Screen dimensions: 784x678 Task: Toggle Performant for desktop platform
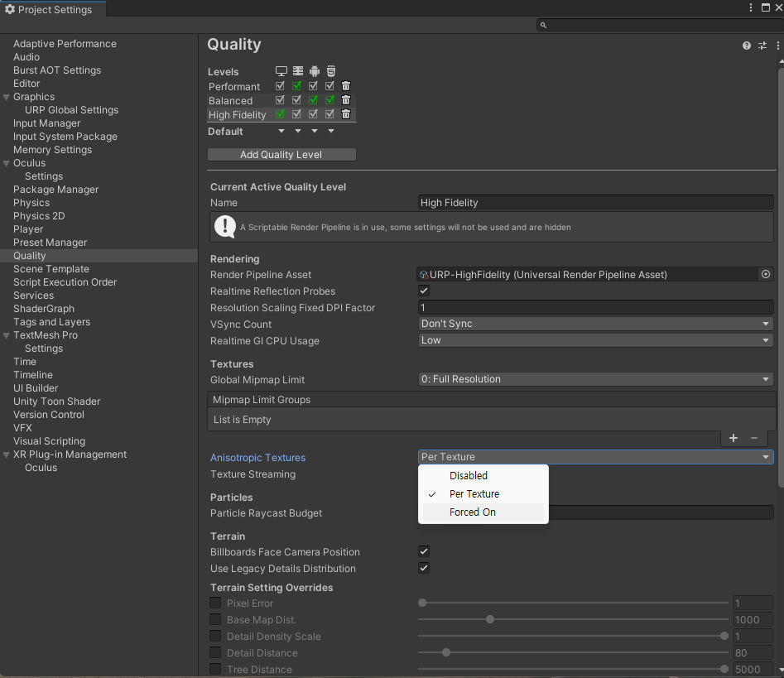(x=280, y=86)
